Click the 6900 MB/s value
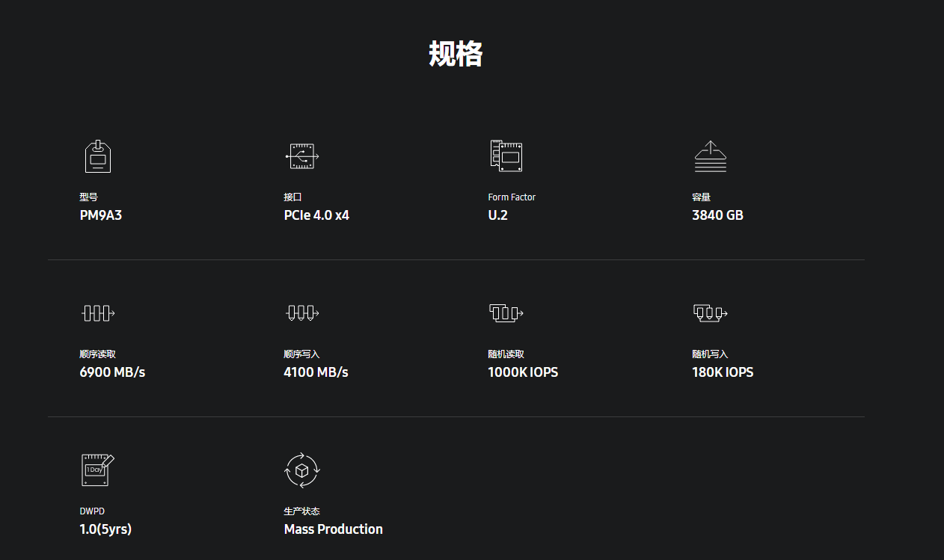944x560 pixels. click(x=112, y=372)
